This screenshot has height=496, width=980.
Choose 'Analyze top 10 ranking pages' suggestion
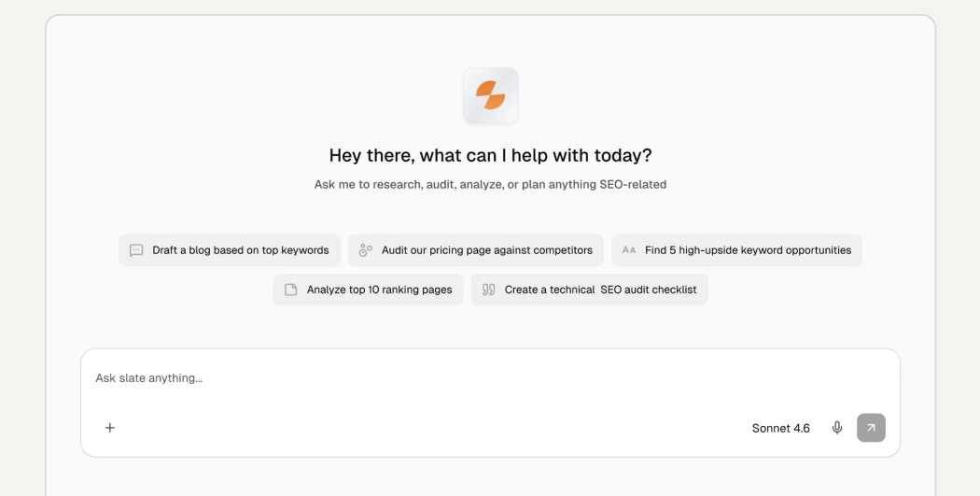[x=368, y=290]
